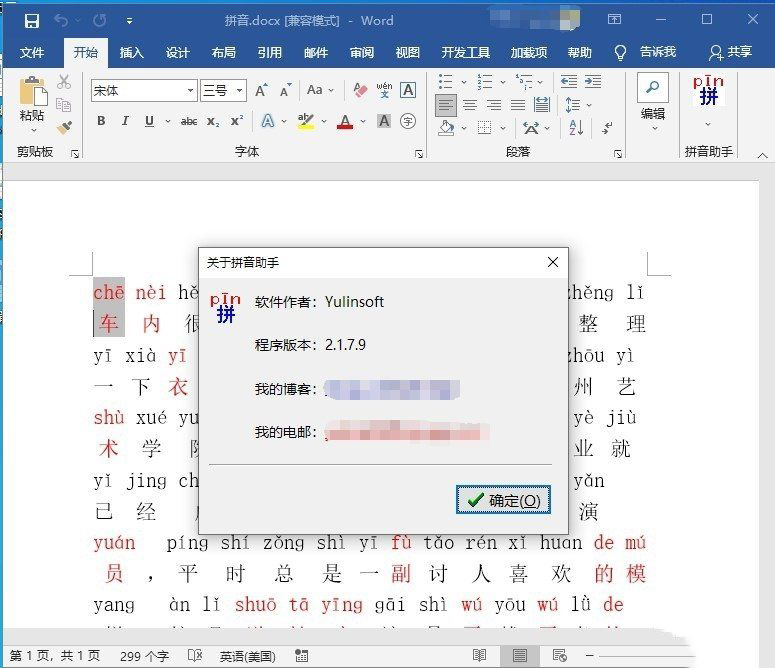Click the blurred 我的电邮 link
The width and height of the screenshot is (775, 668).
pyautogui.click(x=406, y=431)
